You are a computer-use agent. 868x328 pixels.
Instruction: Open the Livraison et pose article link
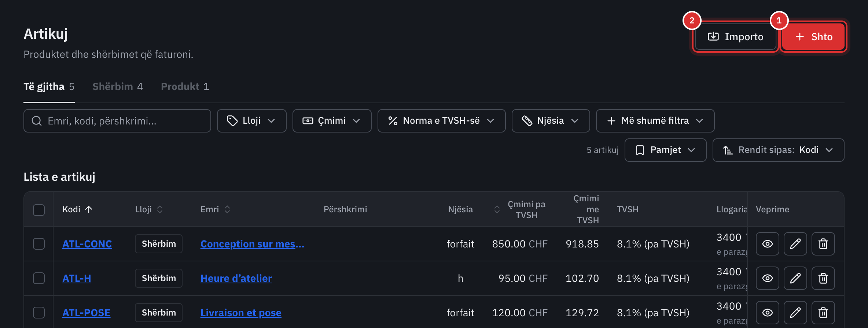241,313
